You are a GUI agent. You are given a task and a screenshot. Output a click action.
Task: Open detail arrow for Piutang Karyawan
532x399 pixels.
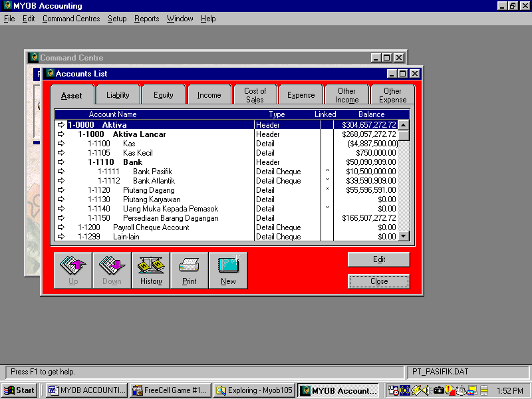point(61,199)
